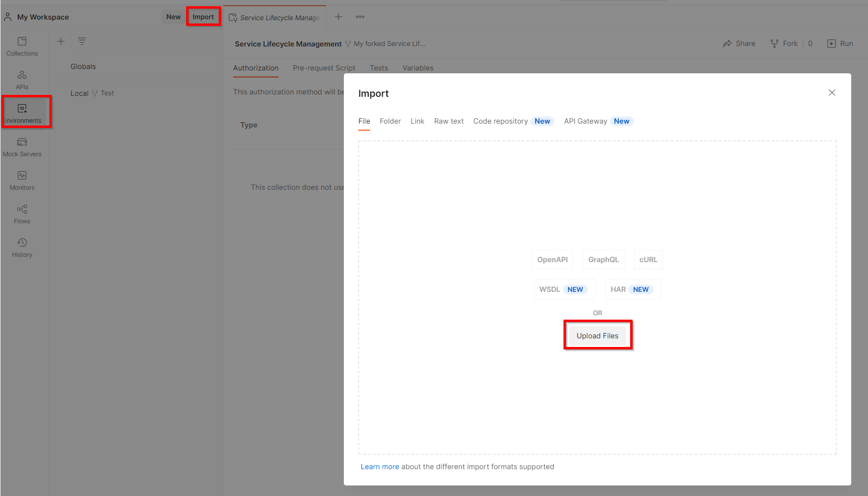This screenshot has height=496, width=868.
Task: Open the Monitors sidebar section
Action: pyautogui.click(x=22, y=181)
